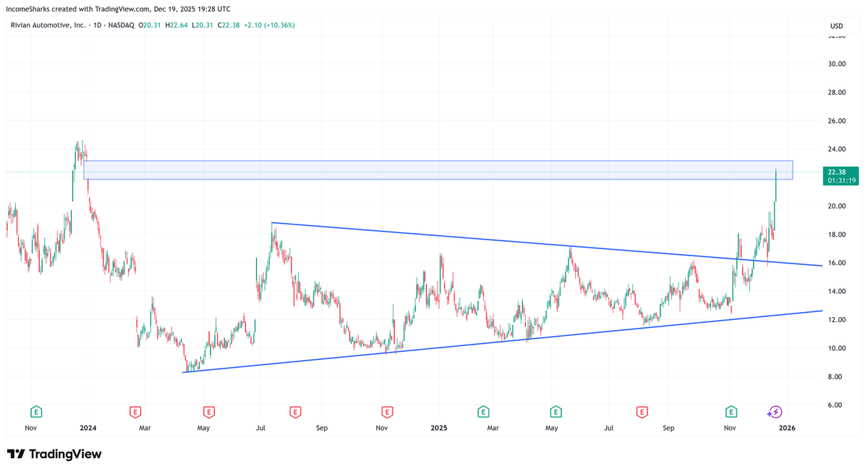Open the red earnings marker for May 2024
This screenshot has width=868, height=472.
tap(208, 412)
